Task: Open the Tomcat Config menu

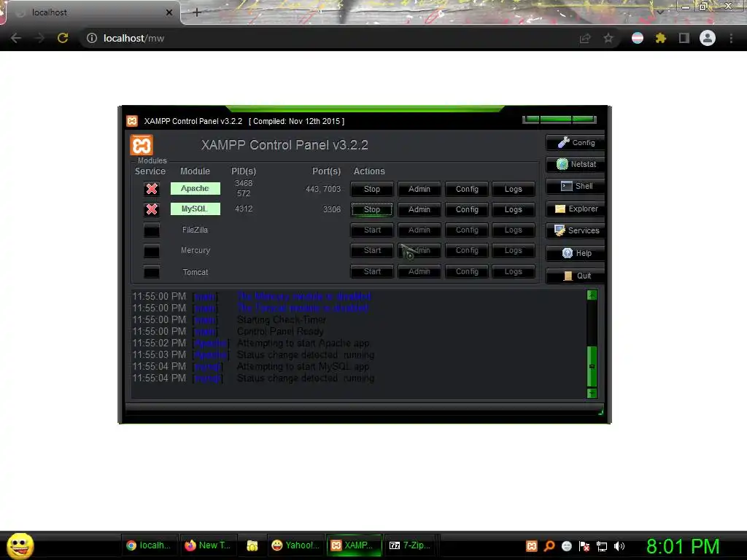Action: coord(466,271)
